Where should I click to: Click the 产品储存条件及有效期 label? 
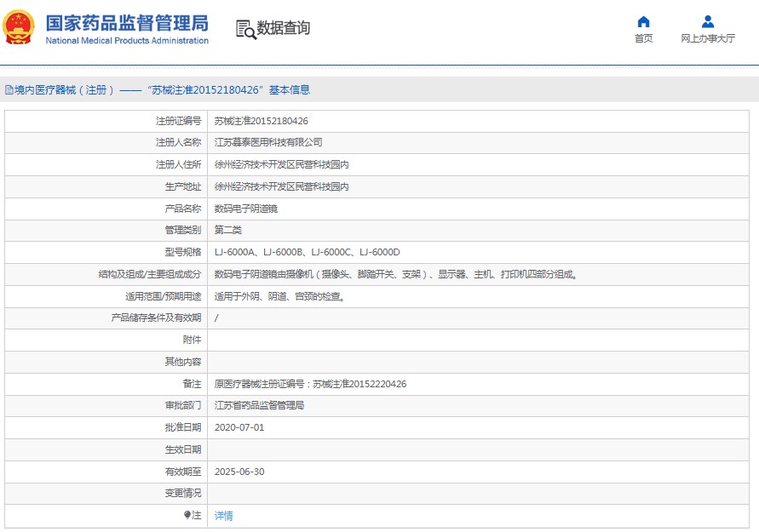click(156, 317)
